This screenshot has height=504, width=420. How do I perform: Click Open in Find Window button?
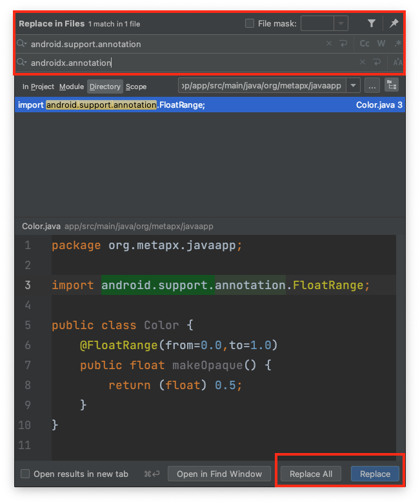tap(219, 474)
